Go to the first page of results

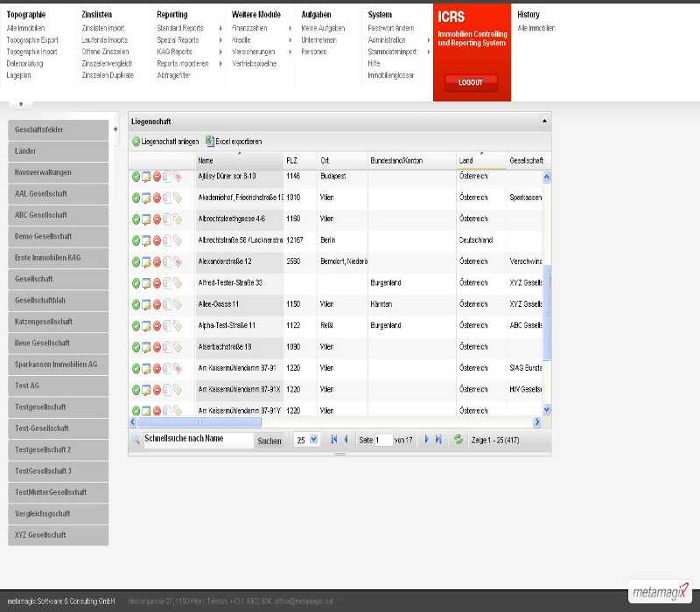tap(333, 440)
